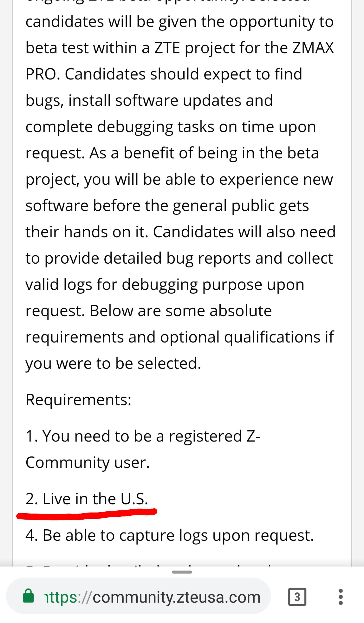Tap the word "ZTE" in project sentence
Screen dimensions: 364x623
pyautogui.click(x=167, y=48)
